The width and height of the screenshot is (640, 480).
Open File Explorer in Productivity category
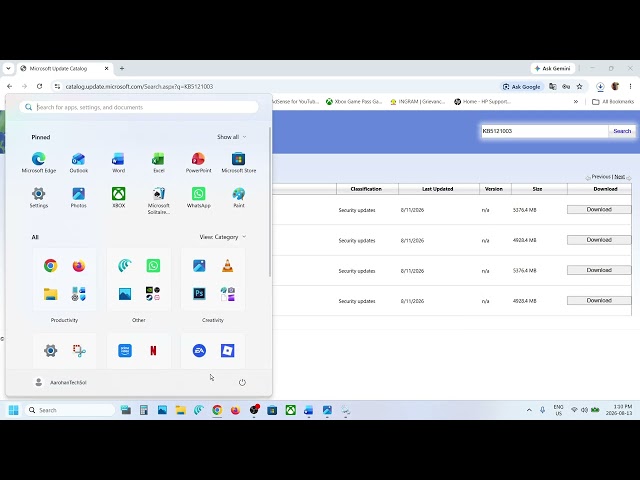(x=51, y=294)
